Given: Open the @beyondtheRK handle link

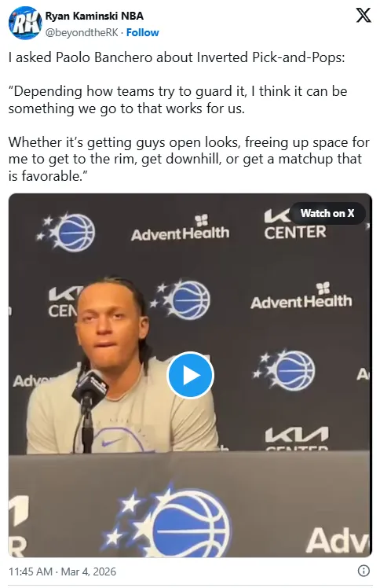Looking at the screenshot, I should (x=82, y=33).
